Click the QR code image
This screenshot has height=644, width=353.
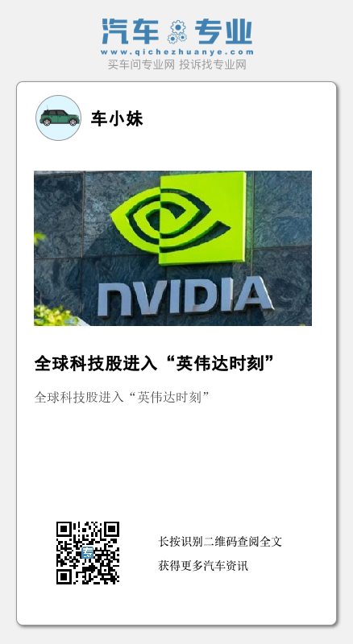point(88,552)
